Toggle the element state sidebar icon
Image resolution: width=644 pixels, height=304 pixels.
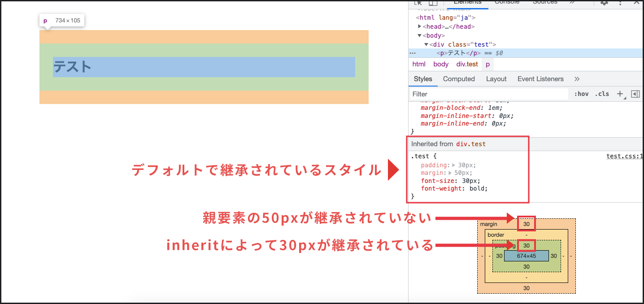[x=635, y=94]
